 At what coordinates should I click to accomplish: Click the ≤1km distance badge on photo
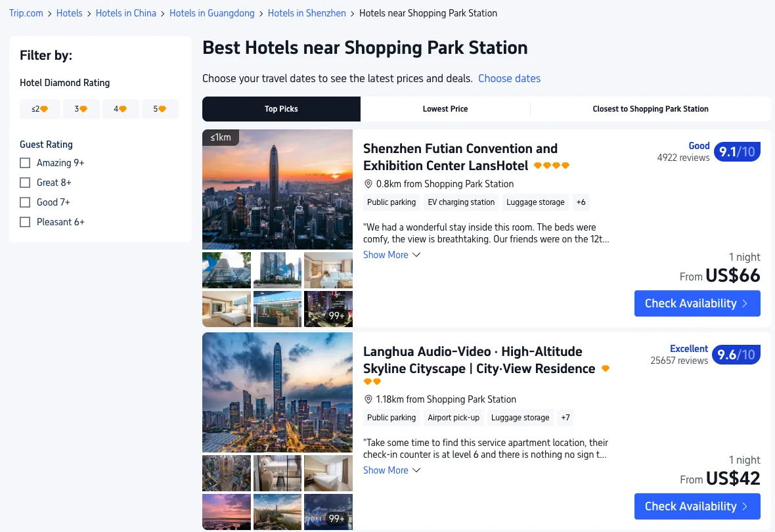pyautogui.click(x=221, y=137)
